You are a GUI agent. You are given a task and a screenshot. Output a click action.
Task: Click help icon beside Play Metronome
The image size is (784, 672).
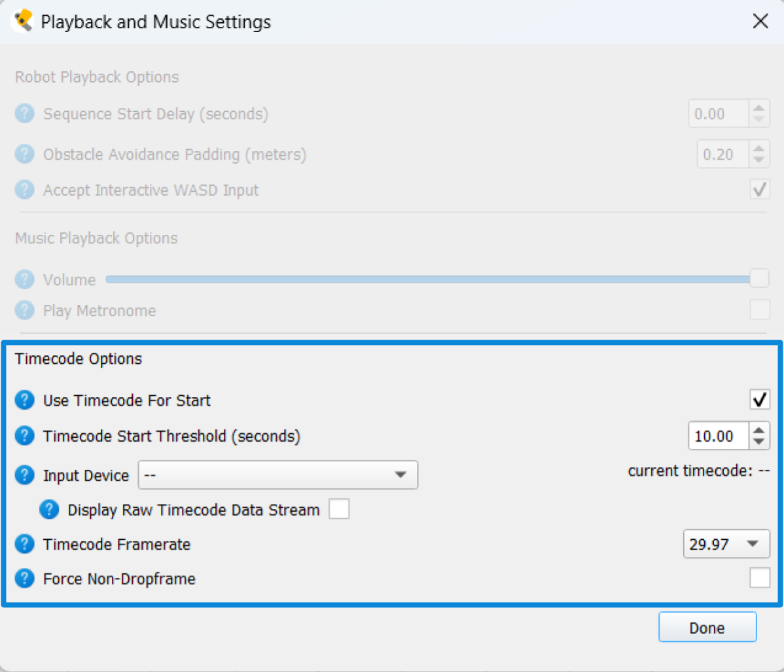[24, 310]
